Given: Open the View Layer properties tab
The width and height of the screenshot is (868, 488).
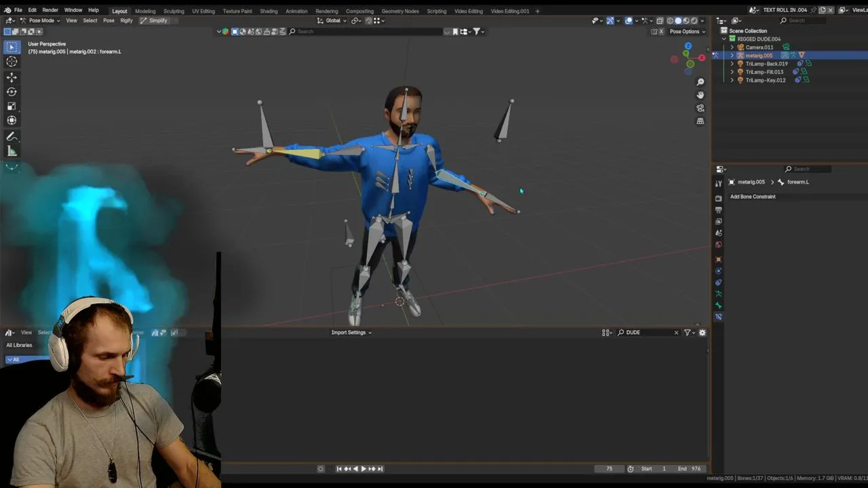Looking at the screenshot, I should 718,222.
